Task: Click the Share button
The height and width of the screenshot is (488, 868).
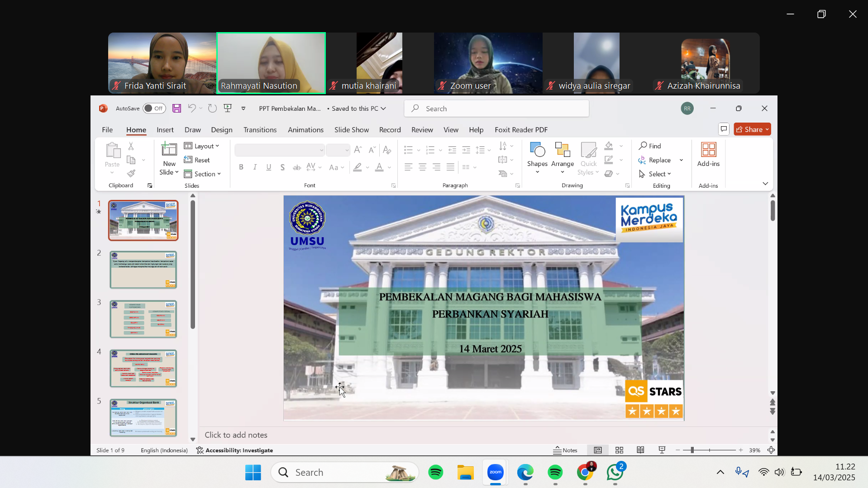Action: coord(752,129)
